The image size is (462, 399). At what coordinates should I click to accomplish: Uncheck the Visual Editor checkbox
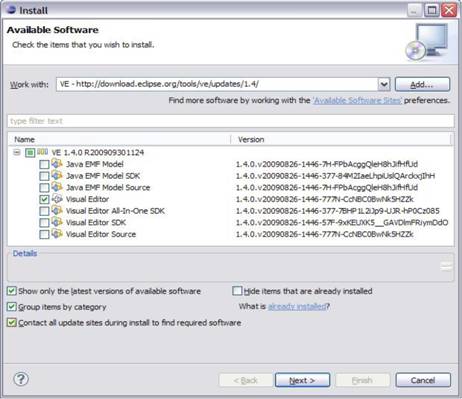point(44,199)
